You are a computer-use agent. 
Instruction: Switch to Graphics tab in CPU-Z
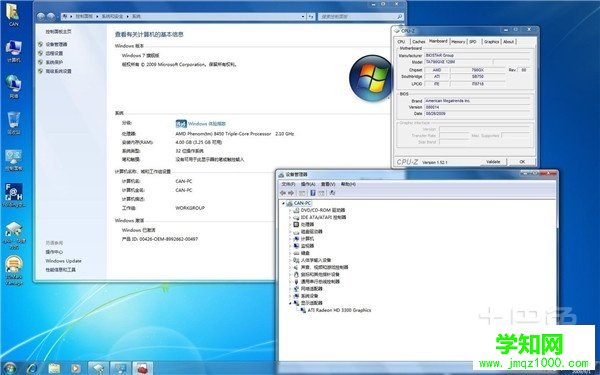click(x=491, y=42)
